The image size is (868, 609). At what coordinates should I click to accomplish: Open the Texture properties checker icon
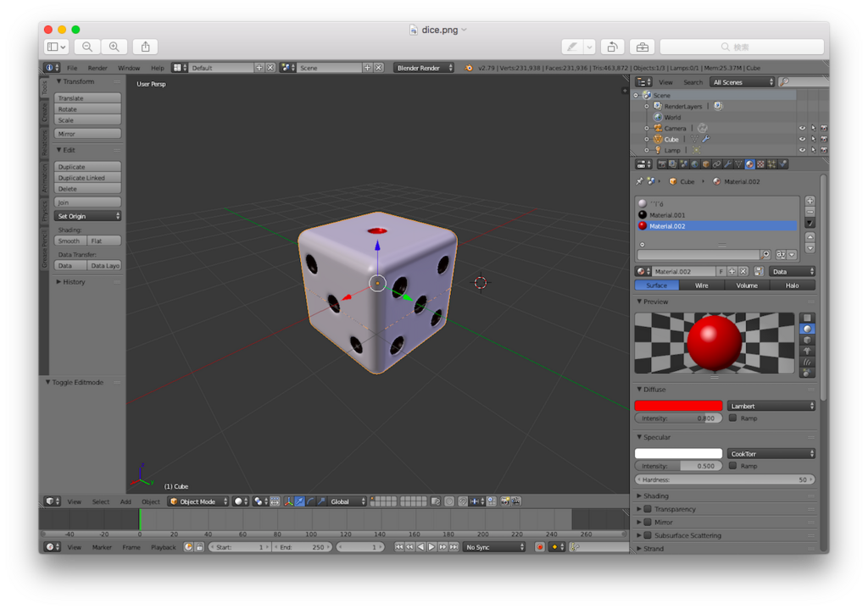pos(760,164)
